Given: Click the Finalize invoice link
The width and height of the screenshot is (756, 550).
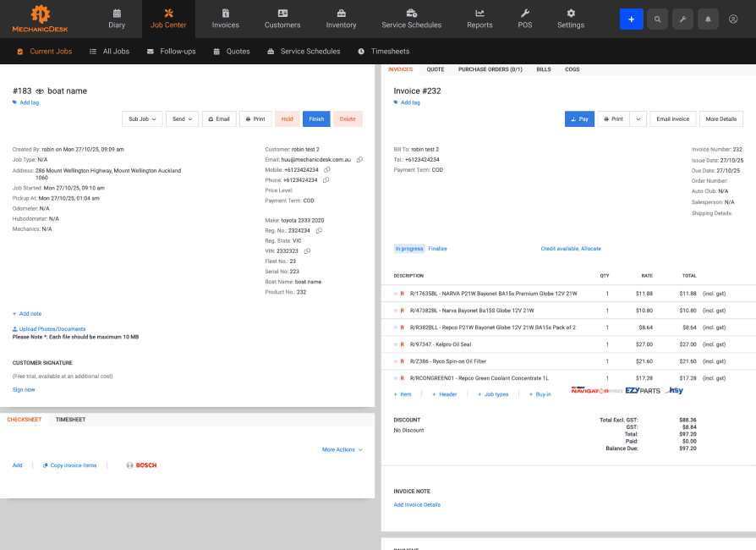Looking at the screenshot, I should 437,249.
